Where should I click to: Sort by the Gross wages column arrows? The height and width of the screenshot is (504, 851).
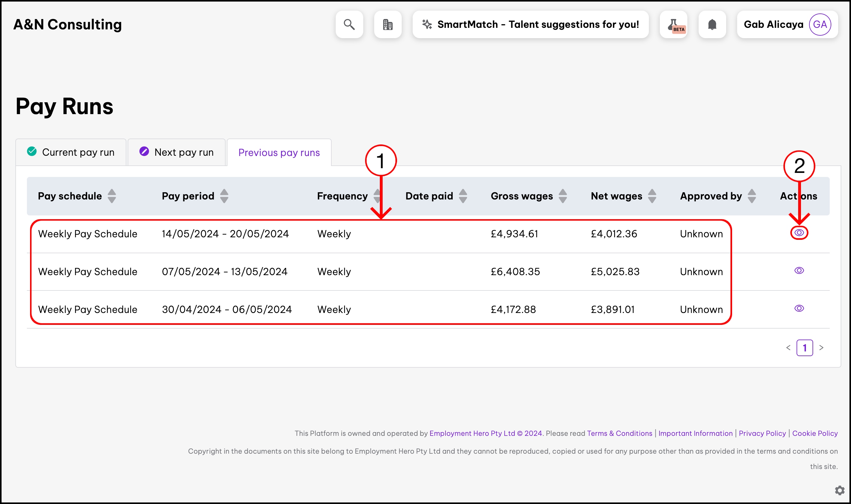(x=563, y=196)
